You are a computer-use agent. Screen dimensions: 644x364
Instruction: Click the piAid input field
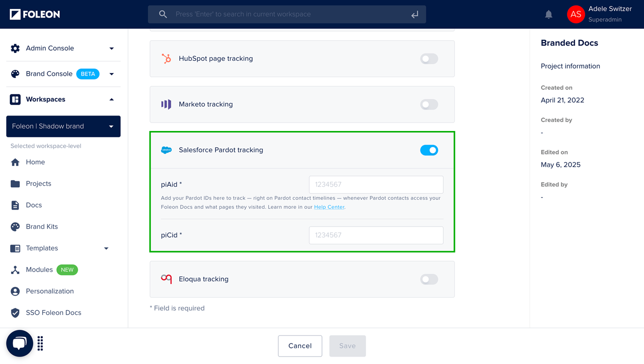[x=376, y=184]
